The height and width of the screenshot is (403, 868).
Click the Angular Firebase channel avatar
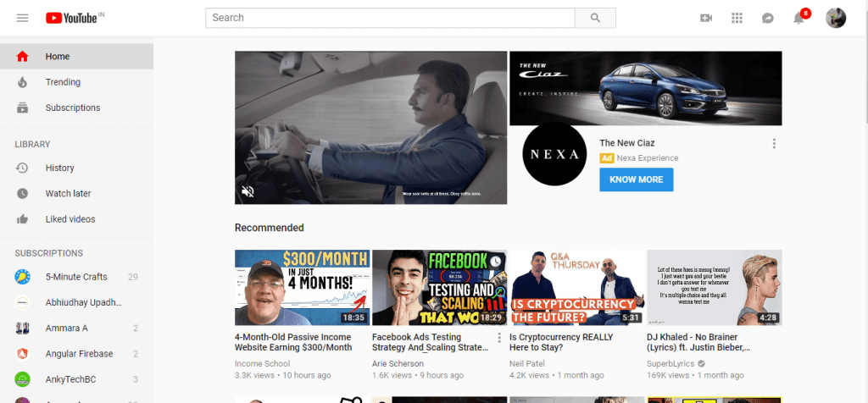click(x=22, y=354)
